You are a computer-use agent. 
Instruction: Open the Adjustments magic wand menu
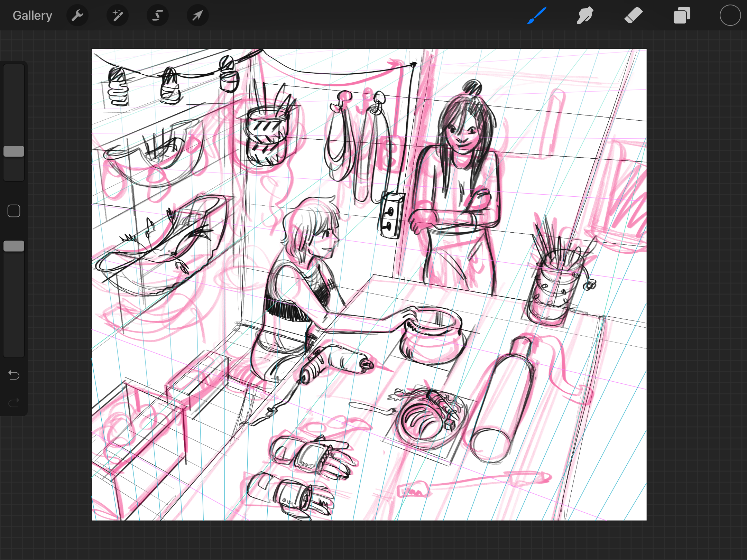tap(118, 16)
